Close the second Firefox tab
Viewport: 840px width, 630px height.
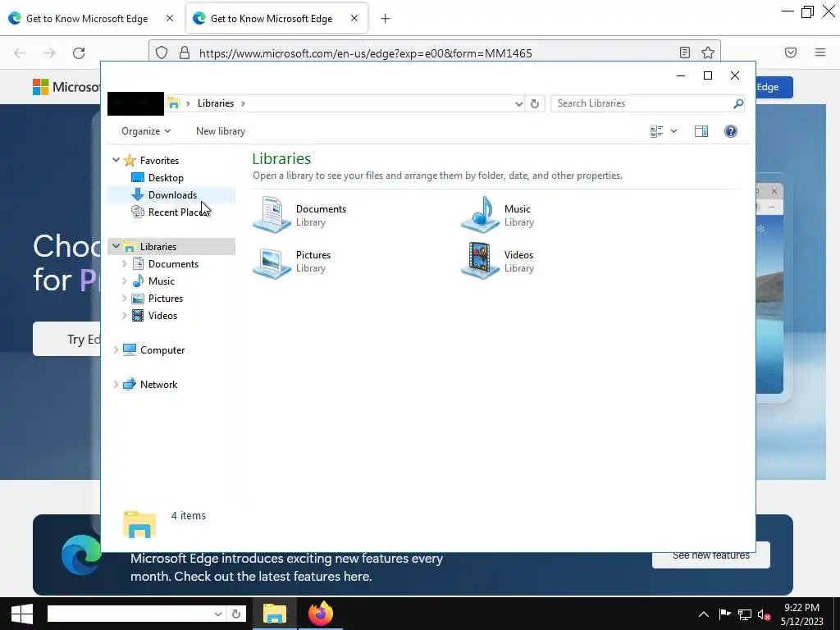click(x=354, y=19)
